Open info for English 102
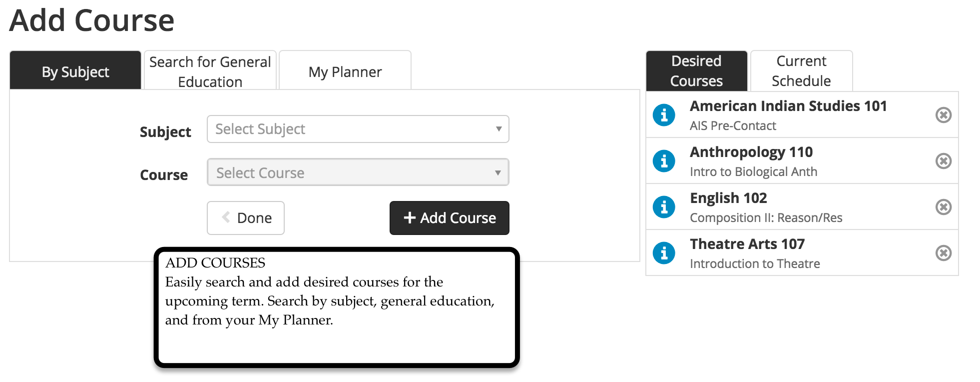Screen dimensions: 980x382 [x=664, y=207]
